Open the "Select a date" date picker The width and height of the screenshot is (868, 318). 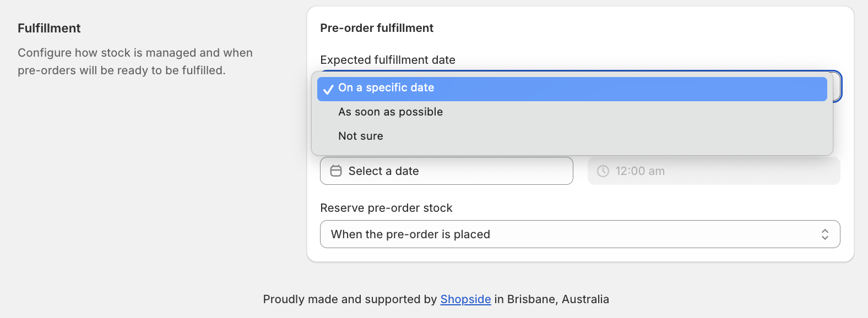click(x=446, y=171)
